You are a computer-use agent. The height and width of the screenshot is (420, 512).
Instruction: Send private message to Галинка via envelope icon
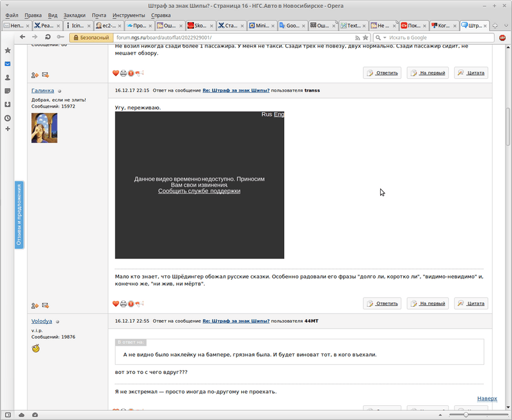coord(45,306)
